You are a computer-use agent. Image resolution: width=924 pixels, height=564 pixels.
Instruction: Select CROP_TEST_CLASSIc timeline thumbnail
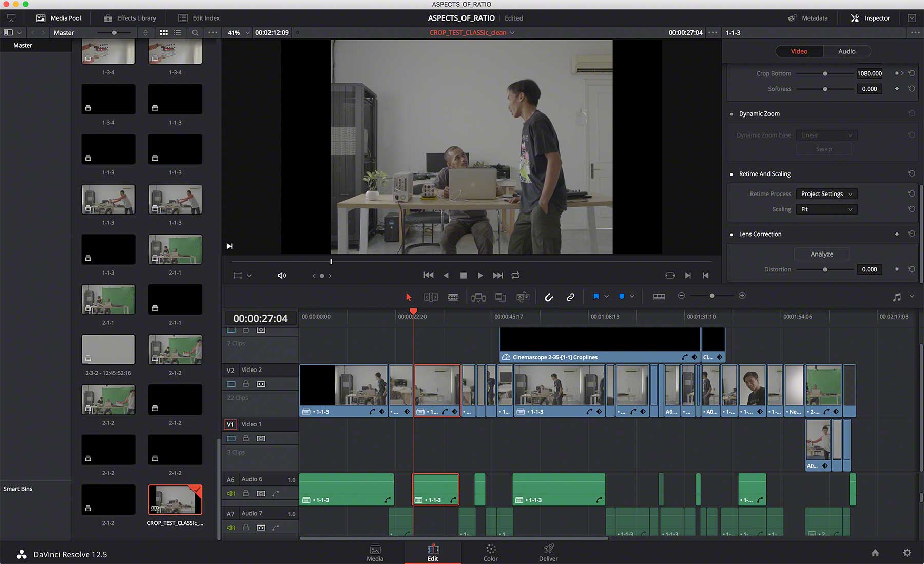(175, 499)
